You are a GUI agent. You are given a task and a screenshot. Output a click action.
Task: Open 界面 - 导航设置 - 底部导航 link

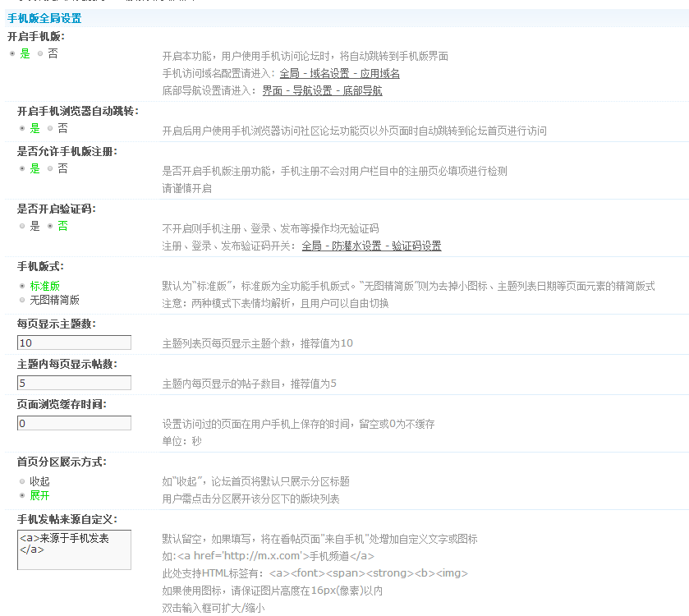click(322, 91)
